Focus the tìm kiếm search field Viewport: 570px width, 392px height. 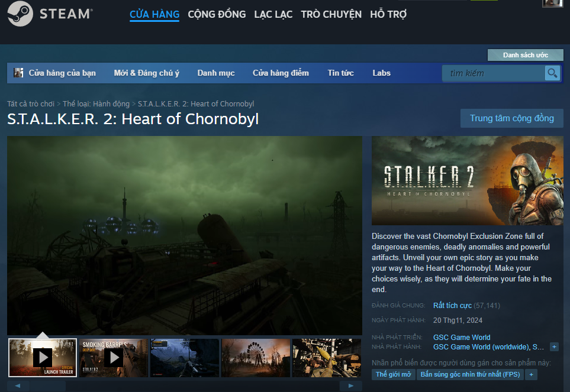tap(494, 73)
